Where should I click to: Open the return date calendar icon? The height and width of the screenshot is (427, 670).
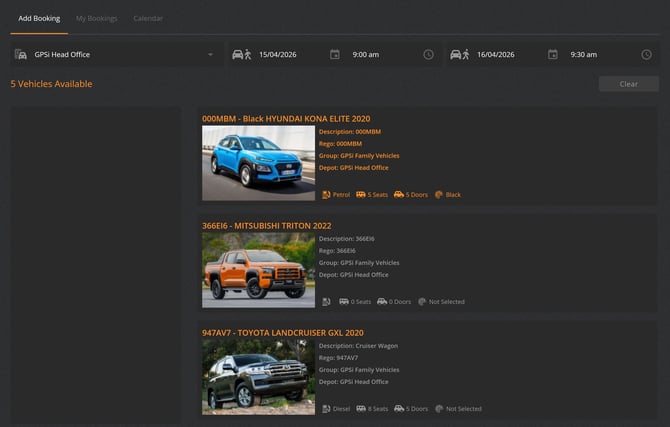[552, 54]
